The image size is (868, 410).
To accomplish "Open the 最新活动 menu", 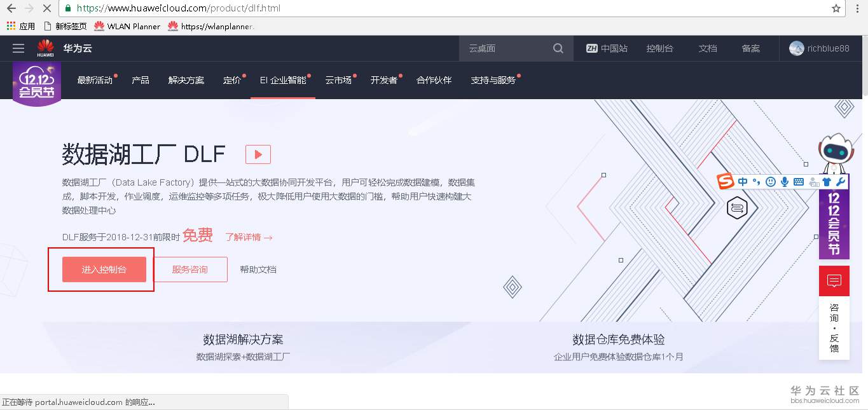I will pyautogui.click(x=95, y=80).
